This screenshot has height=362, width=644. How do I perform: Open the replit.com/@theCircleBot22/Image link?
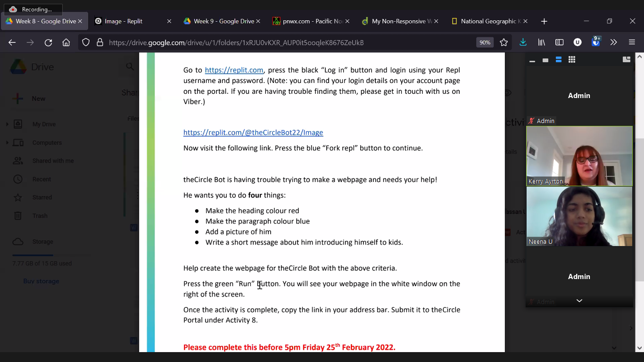click(x=253, y=132)
